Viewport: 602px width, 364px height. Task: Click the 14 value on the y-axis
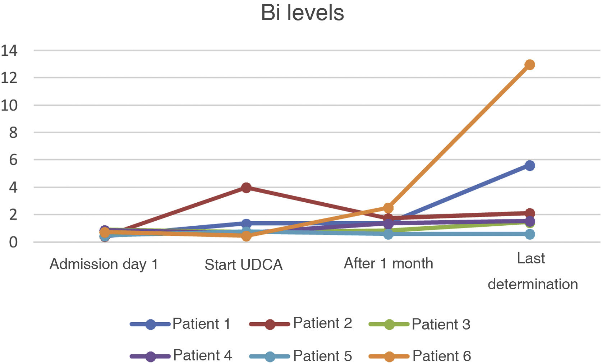point(9,51)
